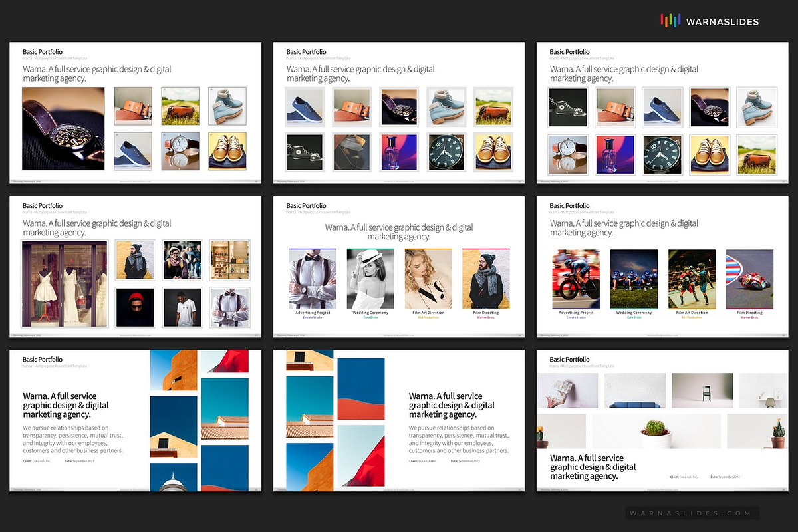The image size is (798, 532).
Task: Select the smiling man with glasses in crowd photo
Action: tap(182, 260)
